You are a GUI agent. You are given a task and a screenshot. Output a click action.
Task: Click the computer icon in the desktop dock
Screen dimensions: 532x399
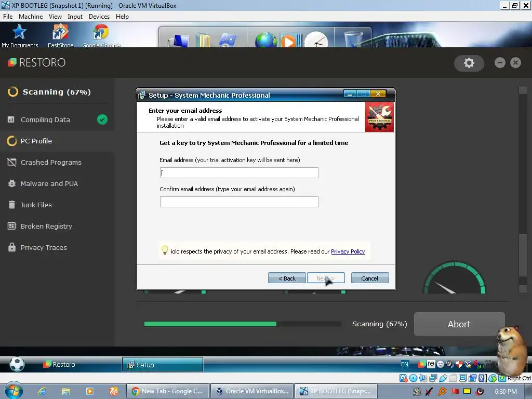[178, 40]
